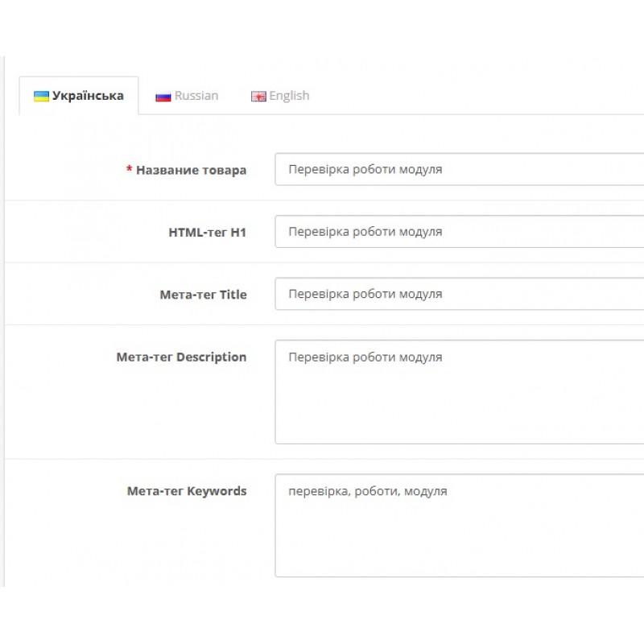The image size is (644, 644).
Task: Open the English language tab
Action: click(280, 96)
